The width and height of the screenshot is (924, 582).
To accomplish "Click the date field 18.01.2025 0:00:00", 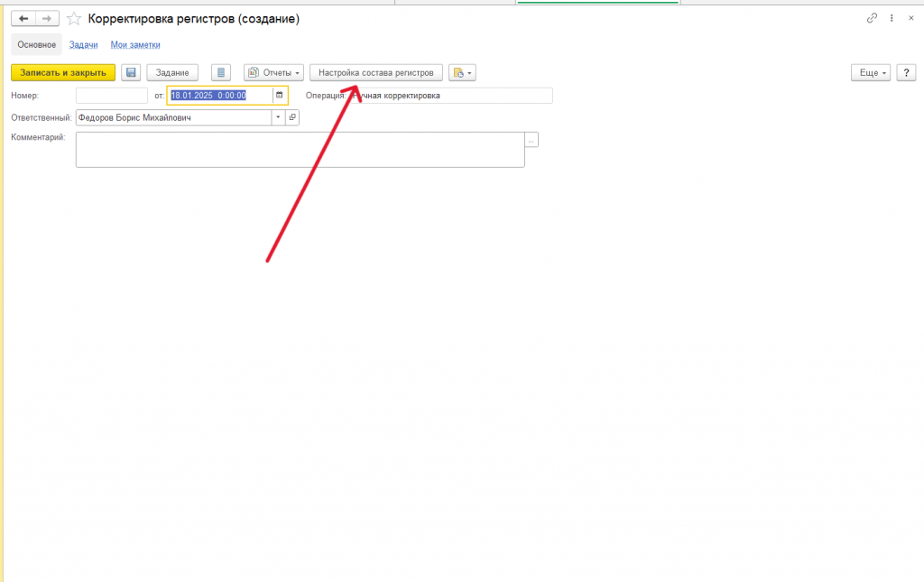I will pyautogui.click(x=220, y=95).
